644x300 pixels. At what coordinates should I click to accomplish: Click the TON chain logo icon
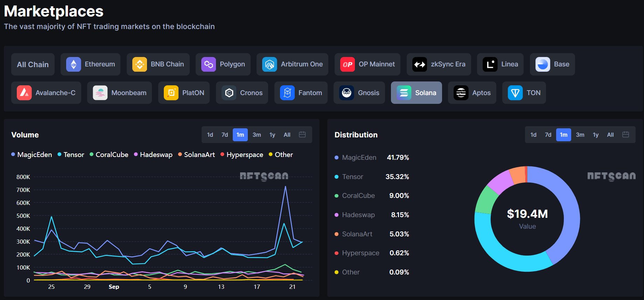(515, 93)
